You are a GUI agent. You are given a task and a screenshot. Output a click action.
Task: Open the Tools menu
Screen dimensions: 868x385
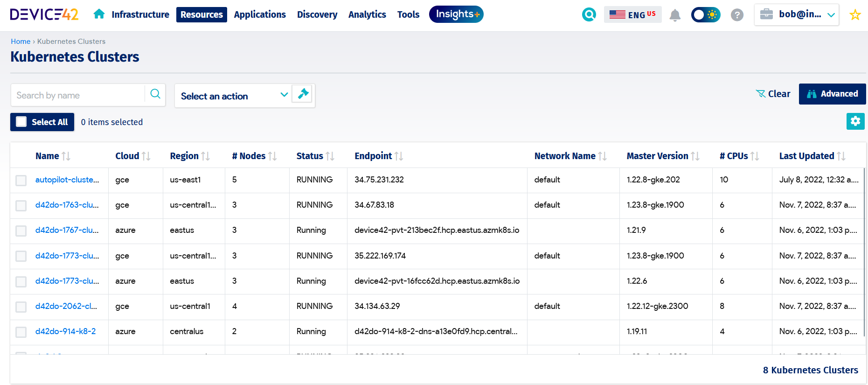[x=408, y=14]
